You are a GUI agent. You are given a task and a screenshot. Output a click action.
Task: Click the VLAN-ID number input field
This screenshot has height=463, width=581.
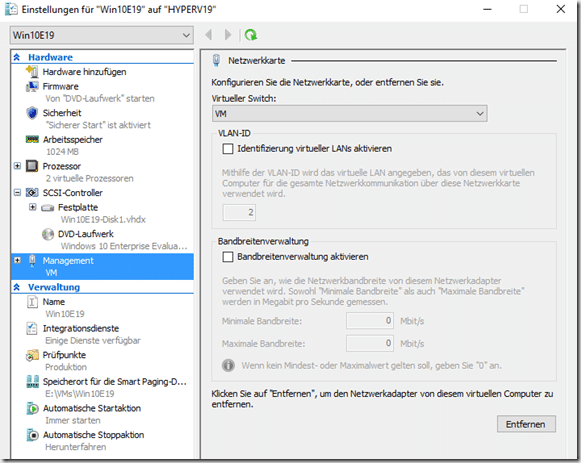click(239, 213)
